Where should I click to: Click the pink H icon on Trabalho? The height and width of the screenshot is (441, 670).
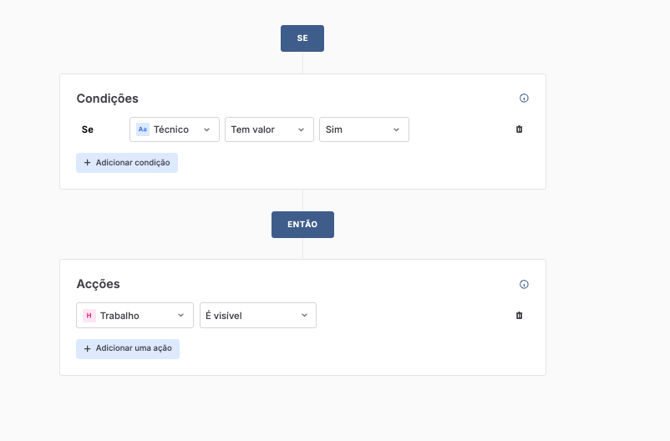pyautogui.click(x=89, y=315)
